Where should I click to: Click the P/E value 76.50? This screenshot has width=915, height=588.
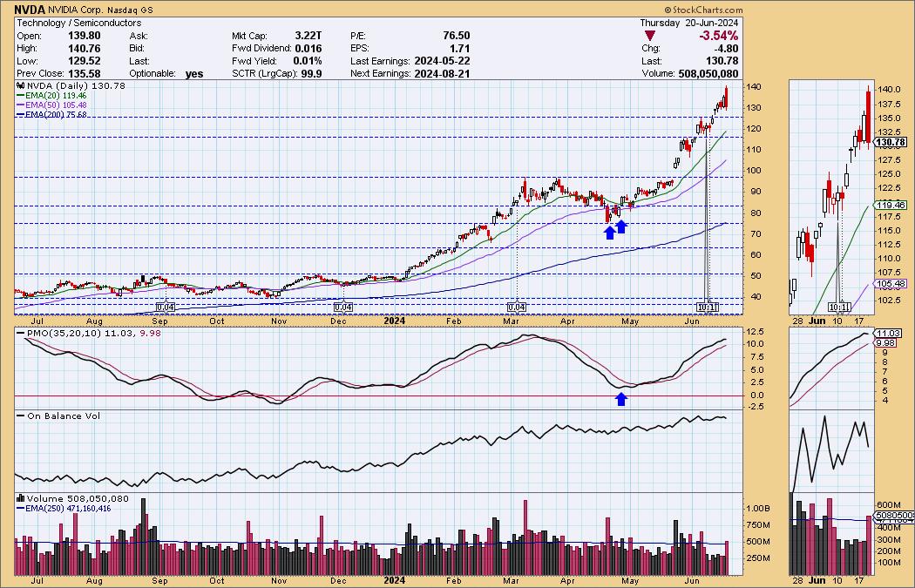456,36
